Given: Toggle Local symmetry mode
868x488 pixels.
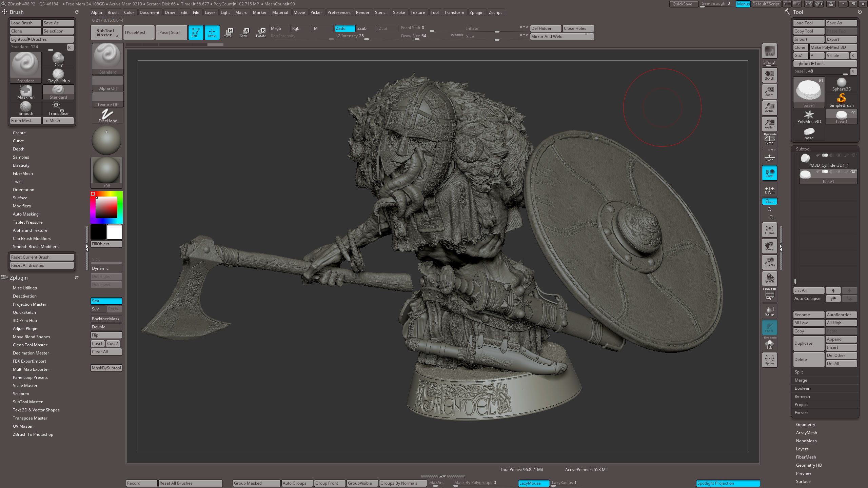Looking at the screenshot, I should (x=769, y=173).
